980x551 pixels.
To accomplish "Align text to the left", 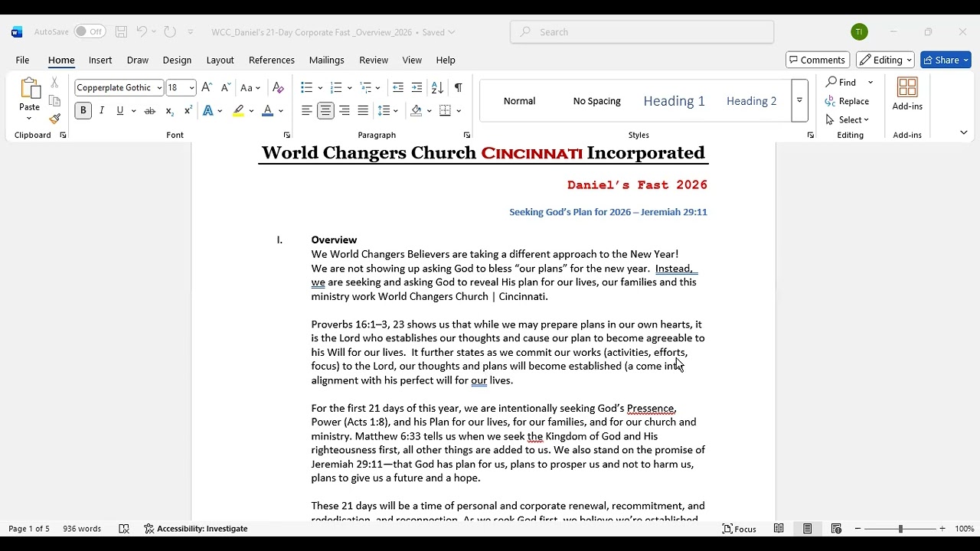I will click(x=307, y=111).
